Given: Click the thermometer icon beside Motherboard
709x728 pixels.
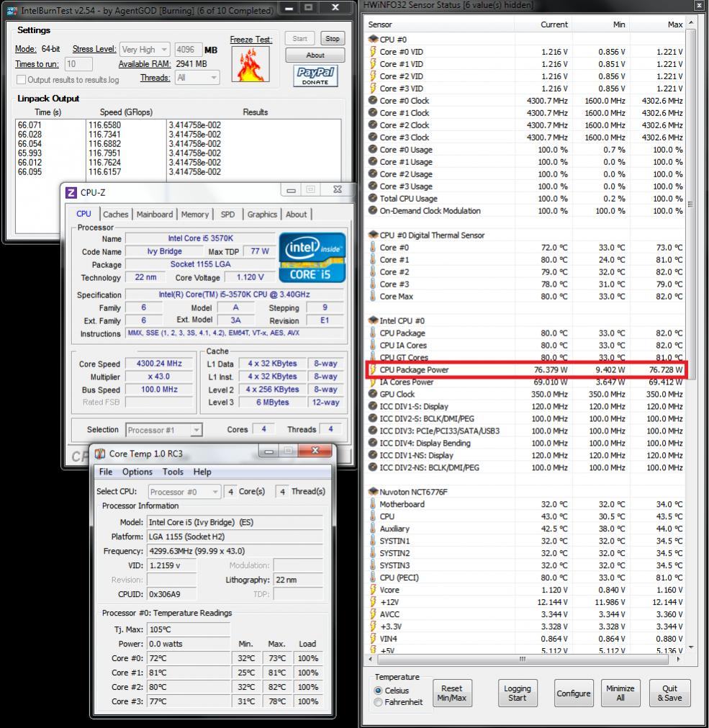Looking at the screenshot, I should point(373,504).
